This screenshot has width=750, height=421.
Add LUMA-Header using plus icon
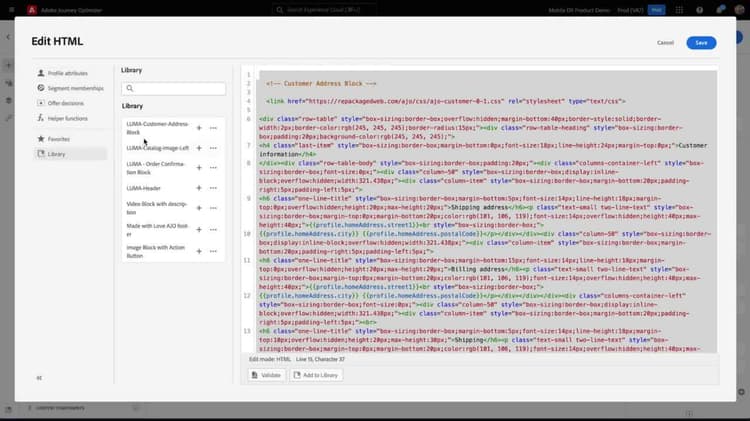199,188
